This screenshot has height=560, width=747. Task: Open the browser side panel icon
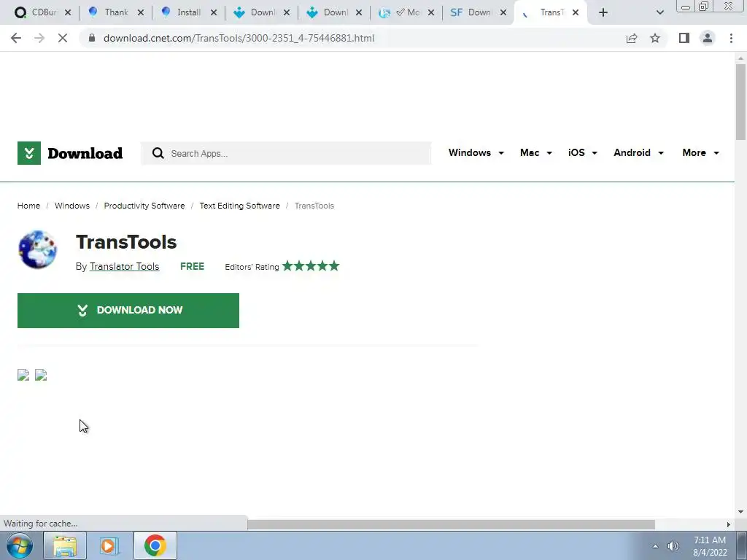tap(684, 38)
